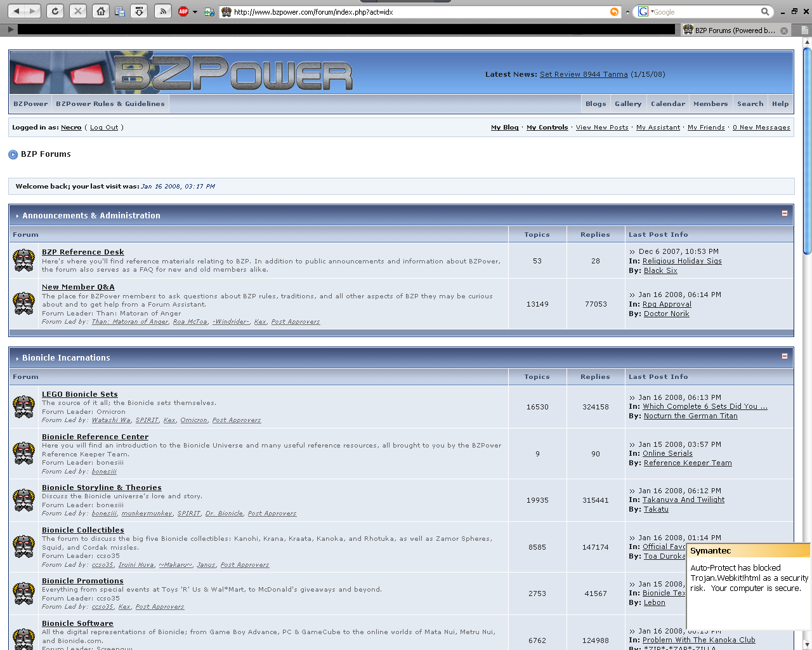Screen dimensions: 812x650
Task: Click the download arrow toolbar icon
Action: tap(139, 11)
